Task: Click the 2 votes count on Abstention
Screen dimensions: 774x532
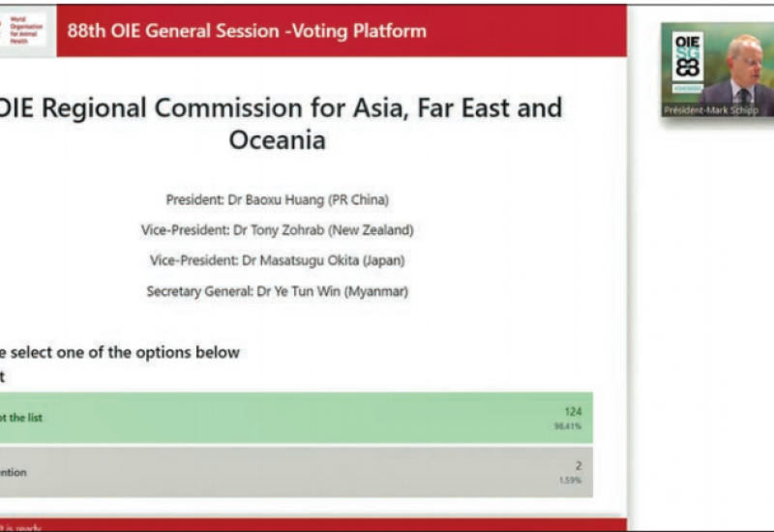Action: point(578,465)
